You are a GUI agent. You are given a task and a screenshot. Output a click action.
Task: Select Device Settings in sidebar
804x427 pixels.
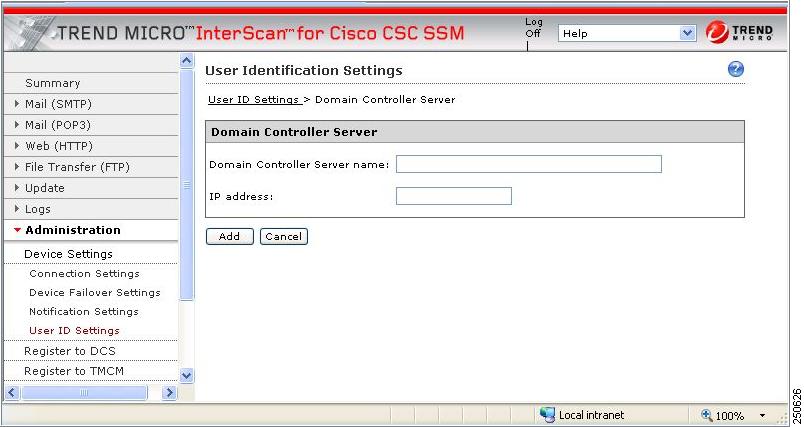68,254
